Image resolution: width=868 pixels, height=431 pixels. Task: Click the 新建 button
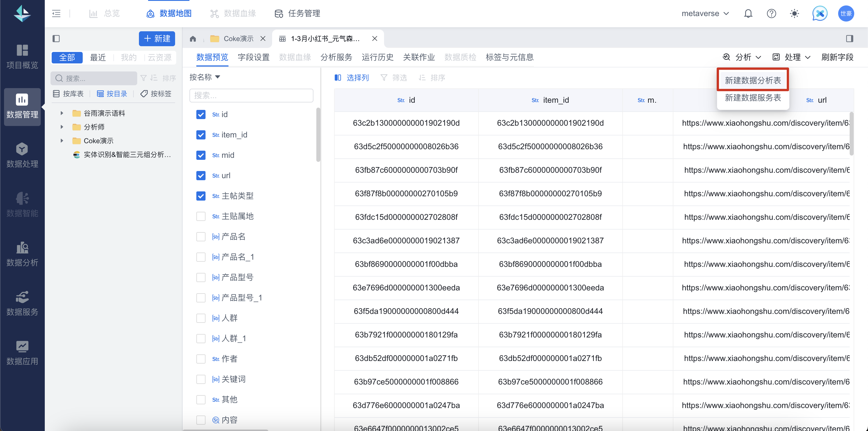tap(157, 38)
